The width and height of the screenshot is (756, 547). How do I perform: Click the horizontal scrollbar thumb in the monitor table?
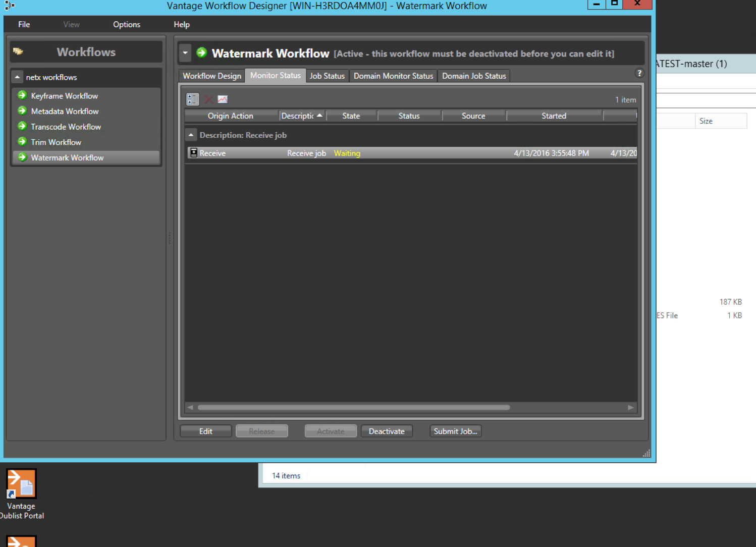(354, 407)
